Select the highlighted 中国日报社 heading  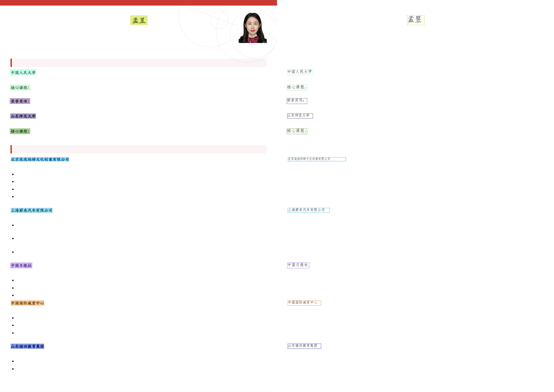click(21, 266)
